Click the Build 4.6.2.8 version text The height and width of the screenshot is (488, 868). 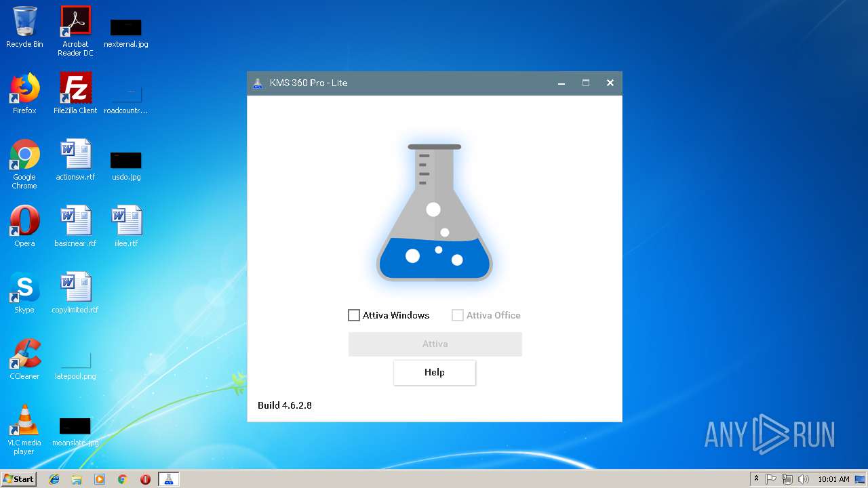click(x=285, y=405)
